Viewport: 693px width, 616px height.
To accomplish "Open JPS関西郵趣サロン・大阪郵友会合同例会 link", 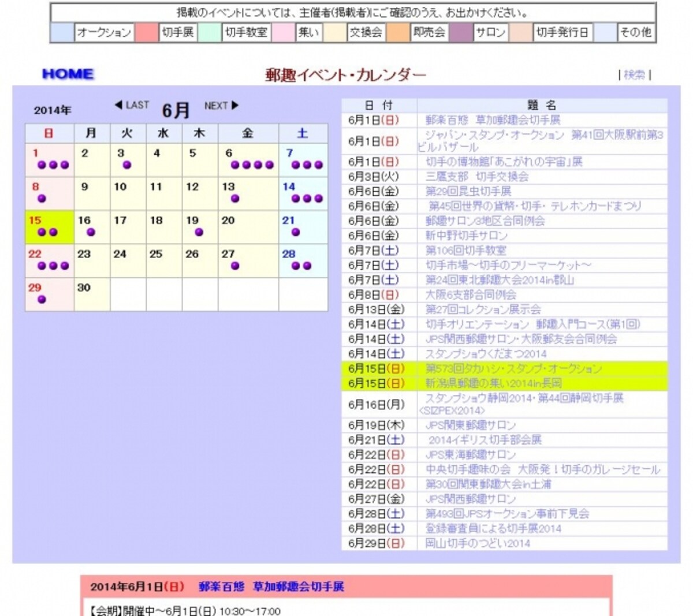I will pos(521,339).
